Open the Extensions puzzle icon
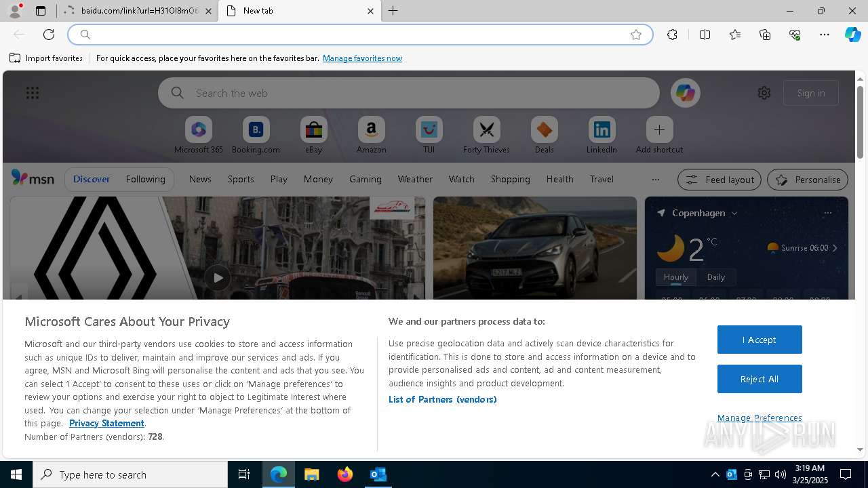868x488 pixels. pos(672,35)
